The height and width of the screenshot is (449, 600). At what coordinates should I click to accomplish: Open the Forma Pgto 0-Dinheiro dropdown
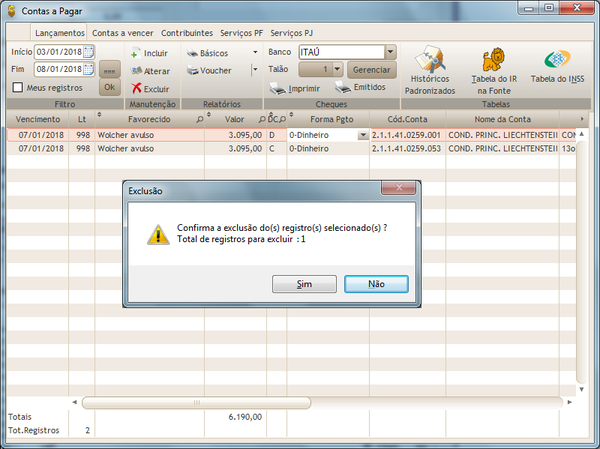pyautogui.click(x=362, y=135)
